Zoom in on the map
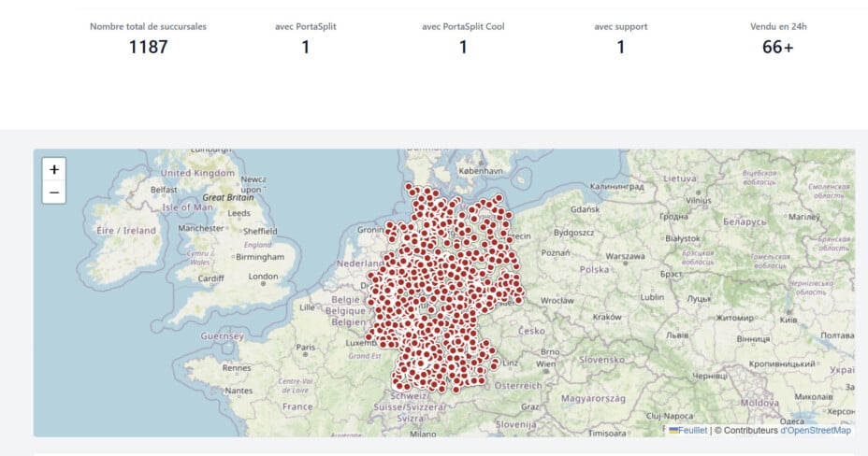 53,169
